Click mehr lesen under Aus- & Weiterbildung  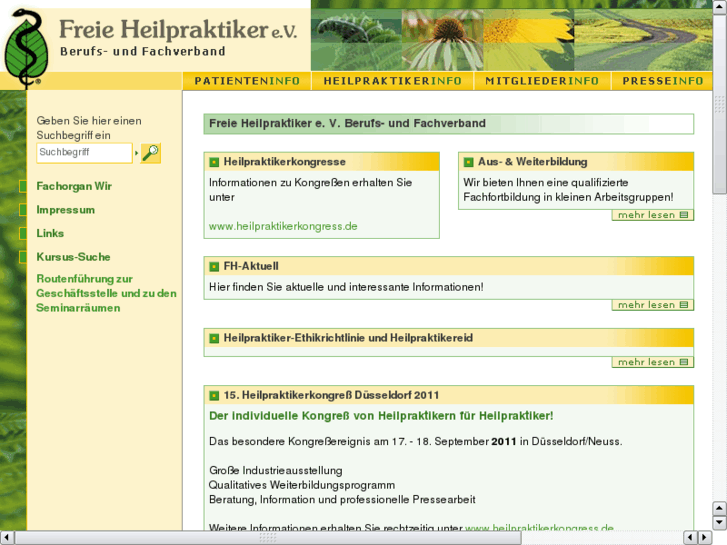[653, 215]
